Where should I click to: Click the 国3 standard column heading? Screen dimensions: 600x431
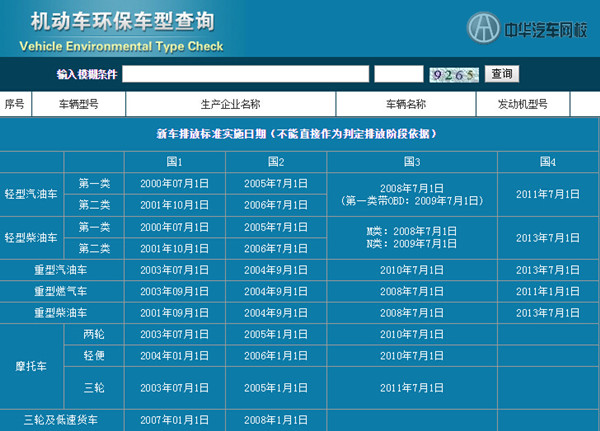click(x=412, y=162)
